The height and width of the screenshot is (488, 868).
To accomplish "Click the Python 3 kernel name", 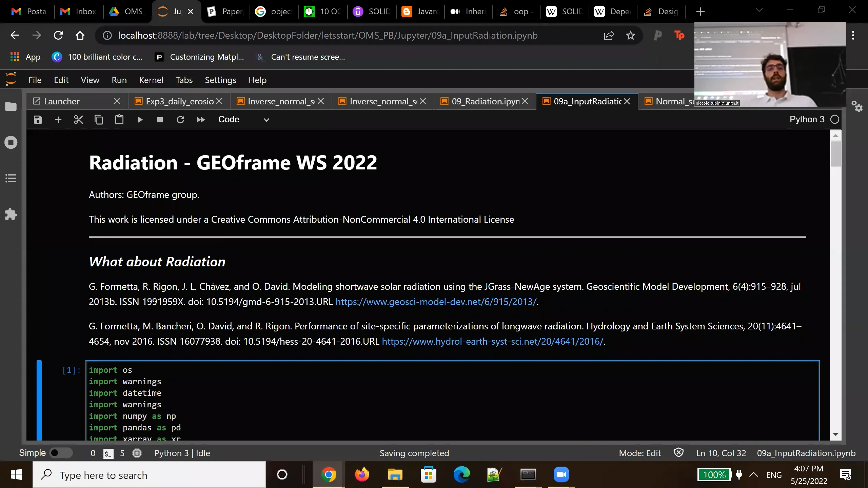I will tap(807, 120).
